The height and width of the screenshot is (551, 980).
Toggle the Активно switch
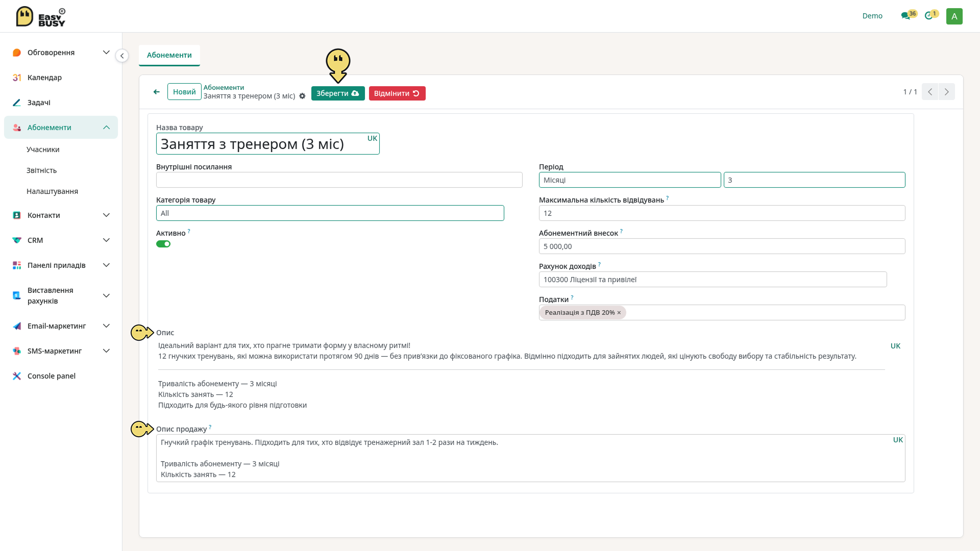[x=163, y=244]
